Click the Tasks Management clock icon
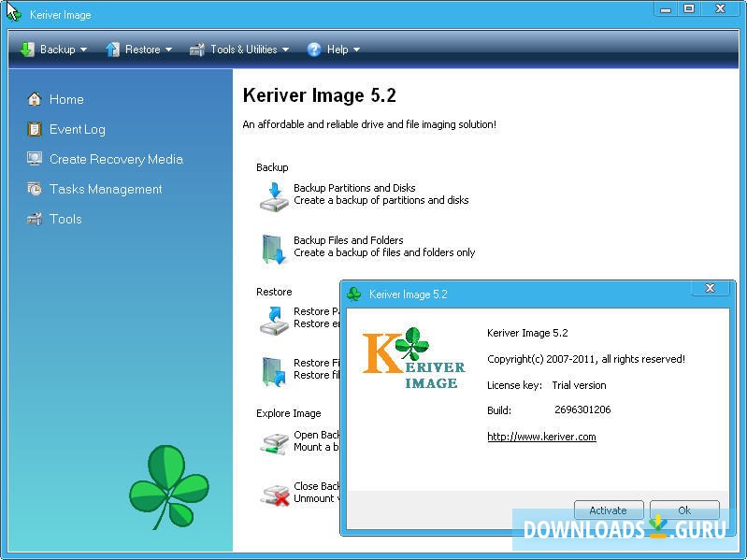This screenshot has height=560, width=747. pyautogui.click(x=35, y=189)
